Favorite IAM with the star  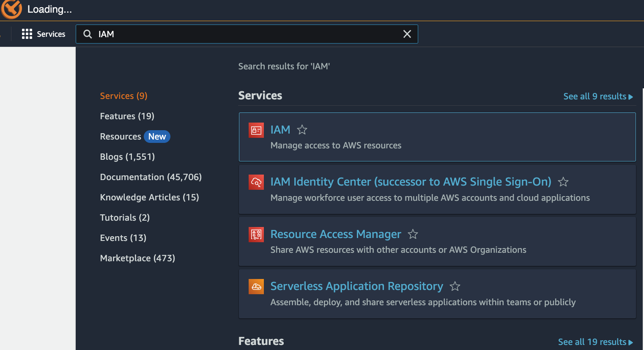tap(302, 130)
